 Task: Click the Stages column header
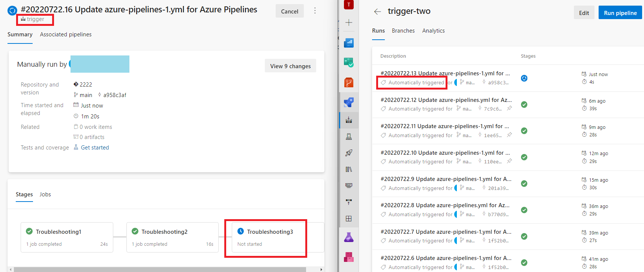pos(528,56)
